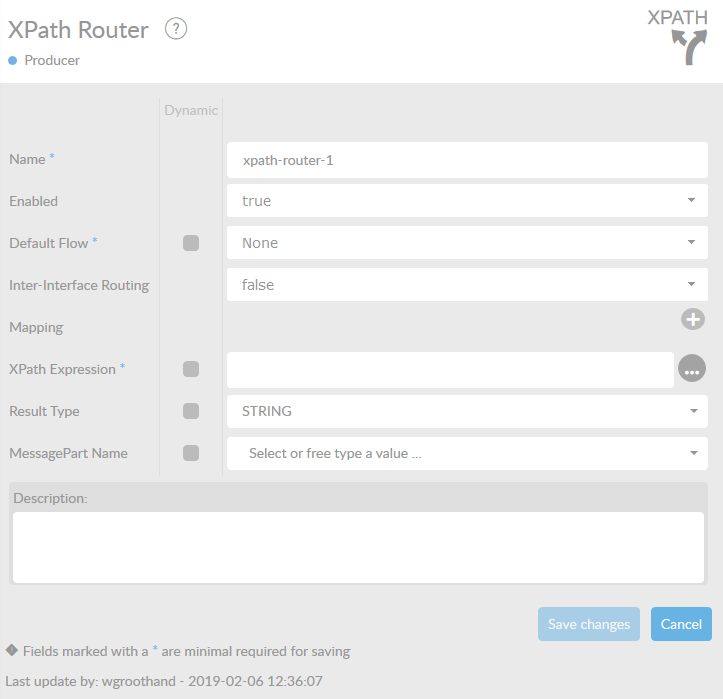Open the MessagePart Name combo box
The height and width of the screenshot is (699, 723).
click(467, 453)
